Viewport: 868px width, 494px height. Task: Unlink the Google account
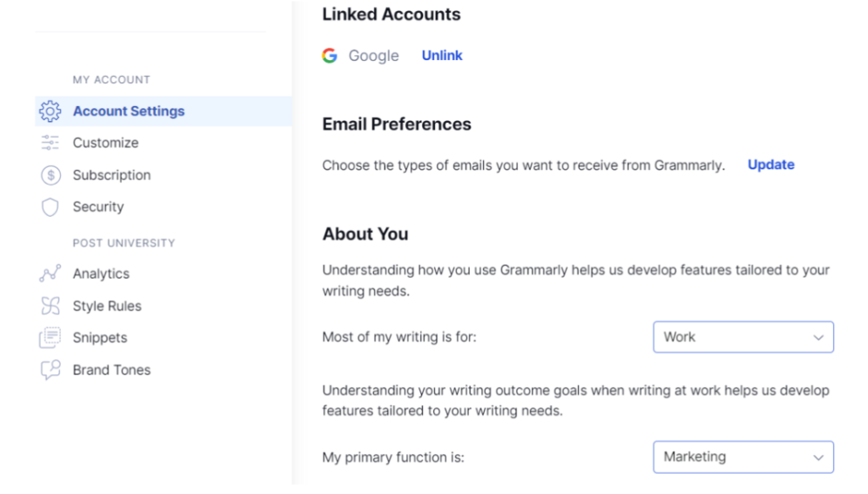coord(442,55)
